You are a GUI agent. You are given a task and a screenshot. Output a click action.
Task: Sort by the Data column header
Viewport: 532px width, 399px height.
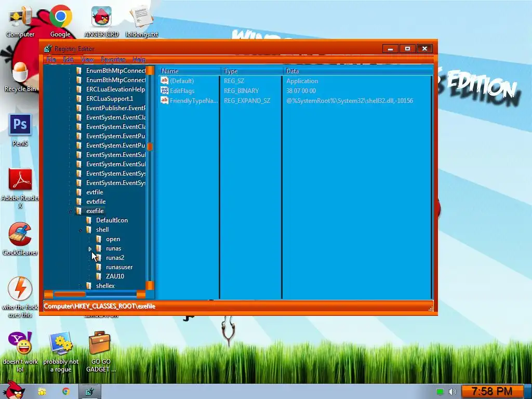(x=357, y=71)
